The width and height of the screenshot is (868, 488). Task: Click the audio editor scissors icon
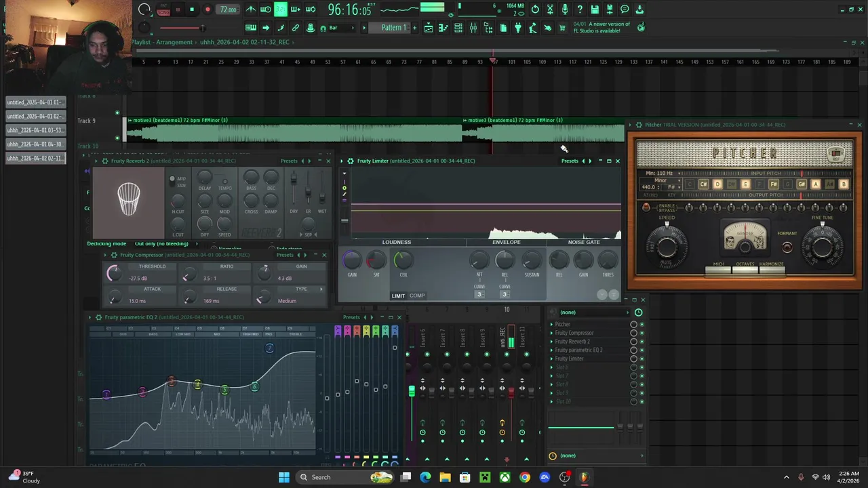click(x=550, y=9)
